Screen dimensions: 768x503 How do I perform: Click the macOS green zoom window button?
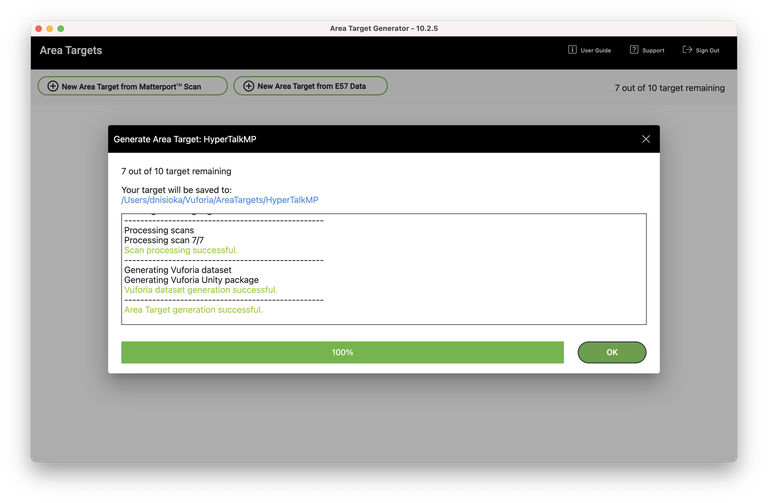click(x=61, y=28)
